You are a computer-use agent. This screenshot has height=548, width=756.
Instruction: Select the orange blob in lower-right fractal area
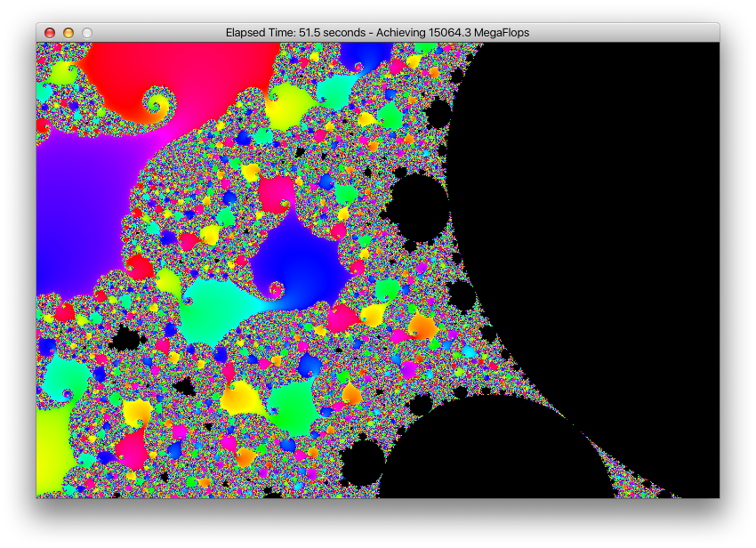point(423,327)
